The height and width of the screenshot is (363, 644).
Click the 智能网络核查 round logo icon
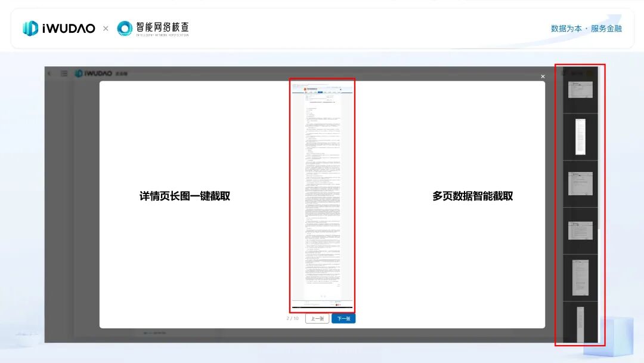pyautogui.click(x=125, y=29)
